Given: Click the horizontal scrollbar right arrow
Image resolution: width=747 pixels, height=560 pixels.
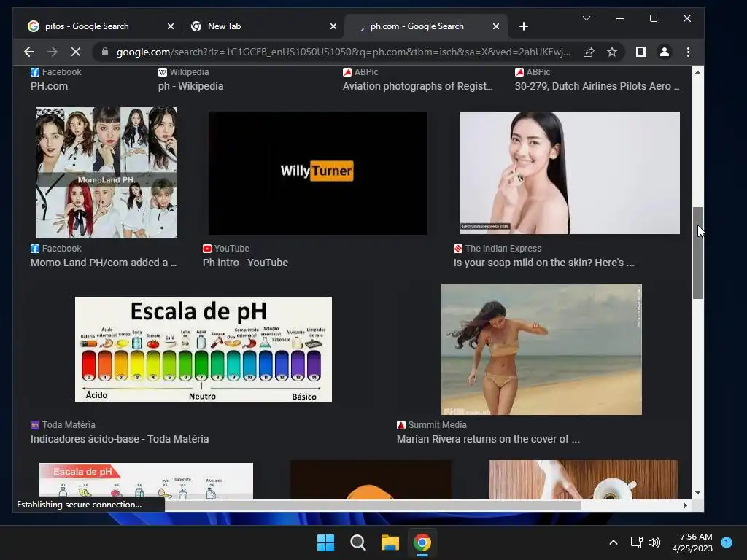Looking at the screenshot, I should (686, 506).
